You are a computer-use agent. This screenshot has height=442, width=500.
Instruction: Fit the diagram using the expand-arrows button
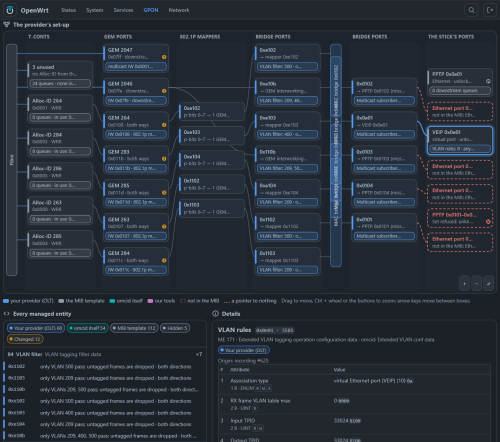coord(488,284)
